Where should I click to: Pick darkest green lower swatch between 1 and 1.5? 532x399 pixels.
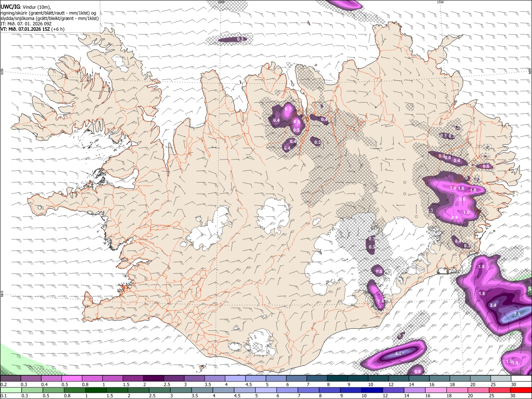pyautogui.click(x=95, y=390)
